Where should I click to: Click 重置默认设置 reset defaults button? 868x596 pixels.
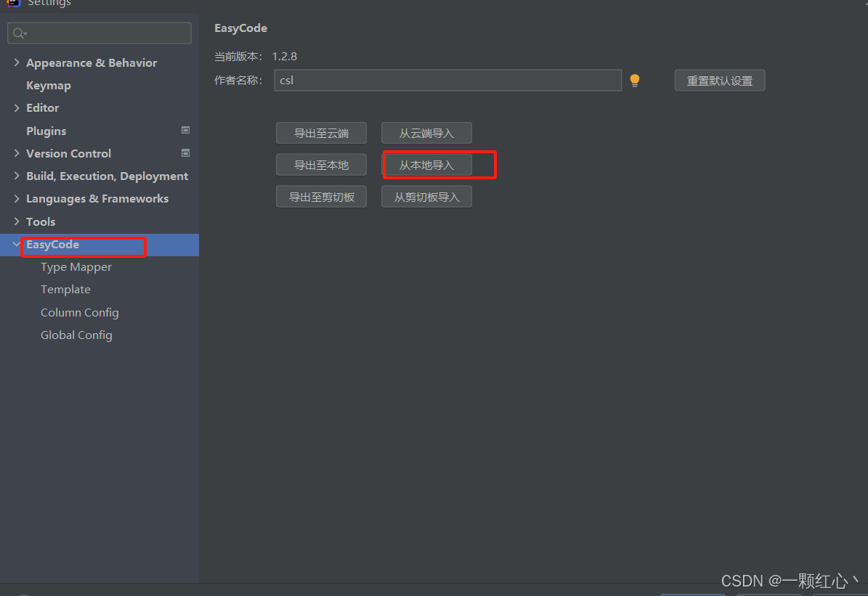coord(720,81)
